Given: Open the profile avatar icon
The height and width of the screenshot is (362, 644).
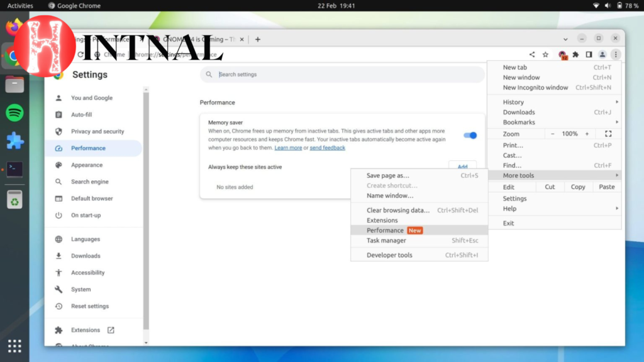Looking at the screenshot, I should pos(602,55).
